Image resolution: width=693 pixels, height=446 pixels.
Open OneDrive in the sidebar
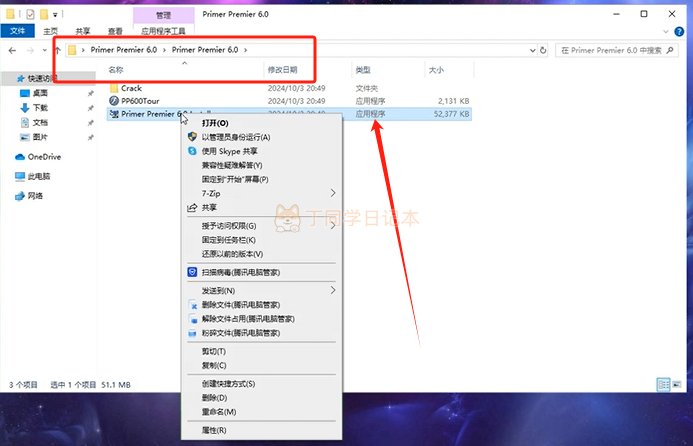(x=44, y=157)
